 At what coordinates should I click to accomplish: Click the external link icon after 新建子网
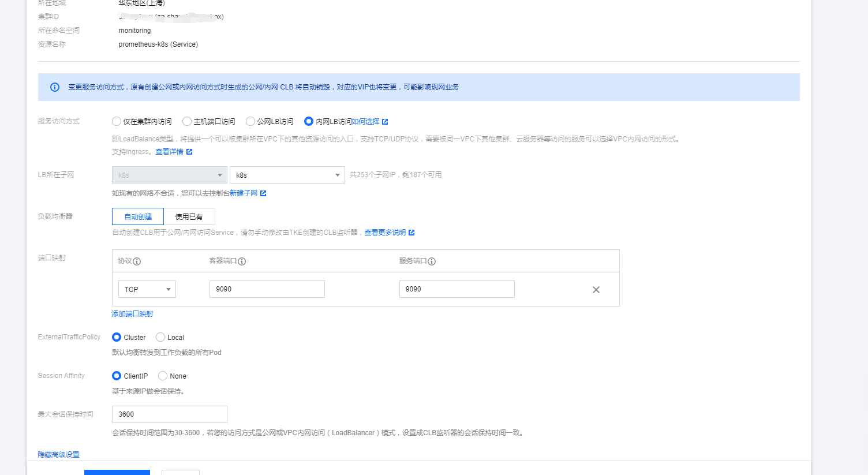click(263, 193)
